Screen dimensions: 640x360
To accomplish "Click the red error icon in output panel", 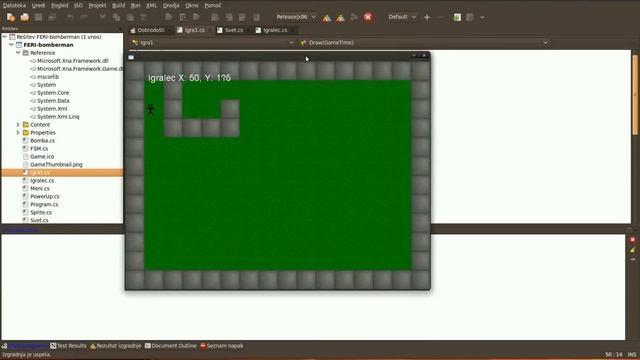I will (x=632, y=240).
